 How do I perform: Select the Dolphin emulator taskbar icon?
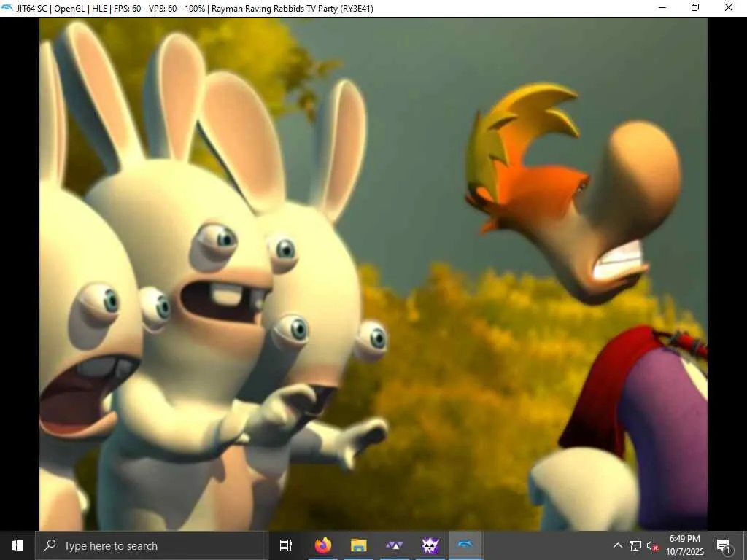[x=465, y=545]
